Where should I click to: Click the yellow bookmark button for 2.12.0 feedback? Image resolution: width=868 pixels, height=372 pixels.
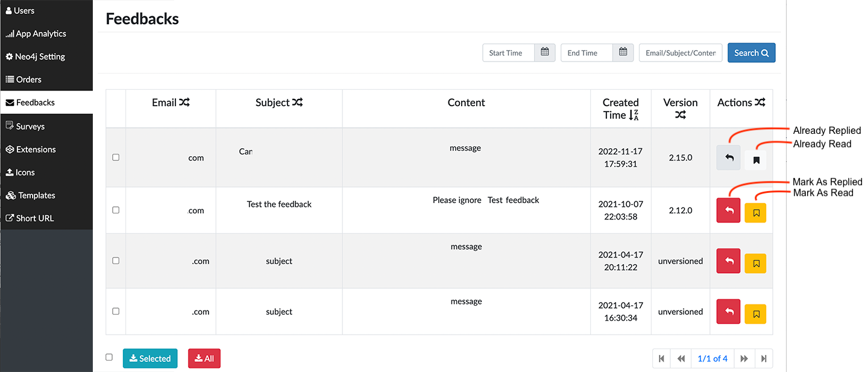coord(756,213)
